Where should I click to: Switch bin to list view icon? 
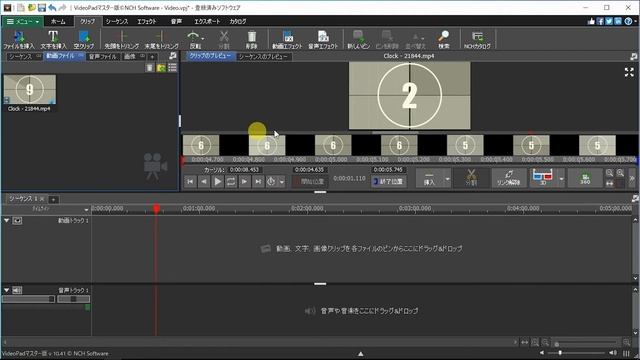coord(173,68)
